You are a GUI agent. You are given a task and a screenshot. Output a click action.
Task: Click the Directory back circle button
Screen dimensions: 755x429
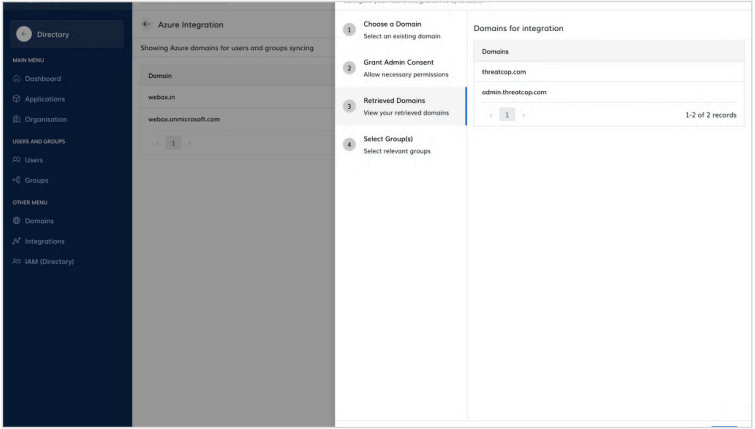click(22, 34)
